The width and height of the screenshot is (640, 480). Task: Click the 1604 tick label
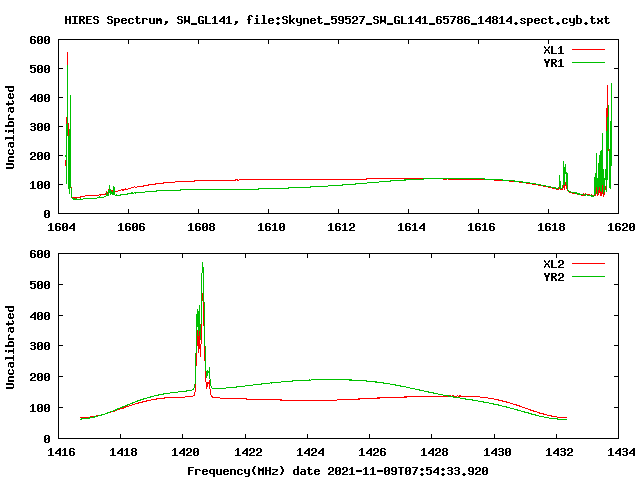tap(61, 227)
